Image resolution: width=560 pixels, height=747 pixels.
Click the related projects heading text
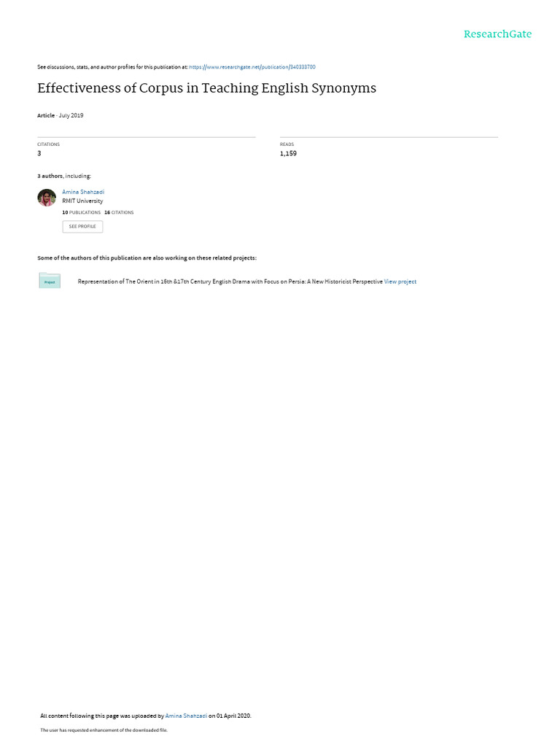pos(147,258)
